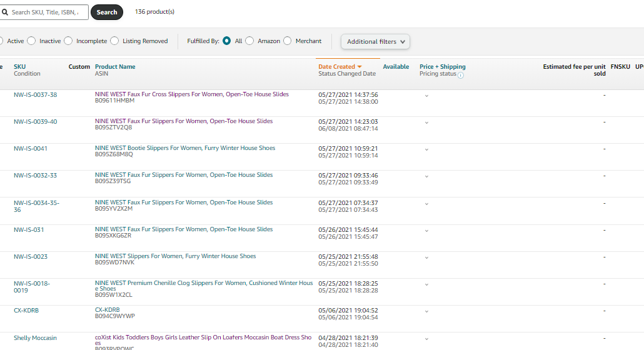
Task: Open Premium Chenille Clog Slippers product link
Action: coord(204,286)
